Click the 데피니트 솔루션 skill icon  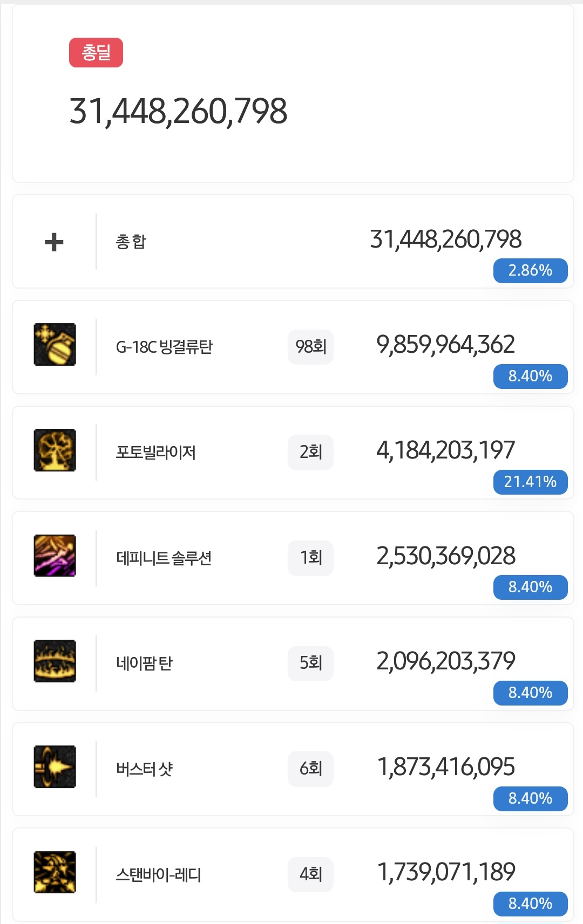click(55, 556)
